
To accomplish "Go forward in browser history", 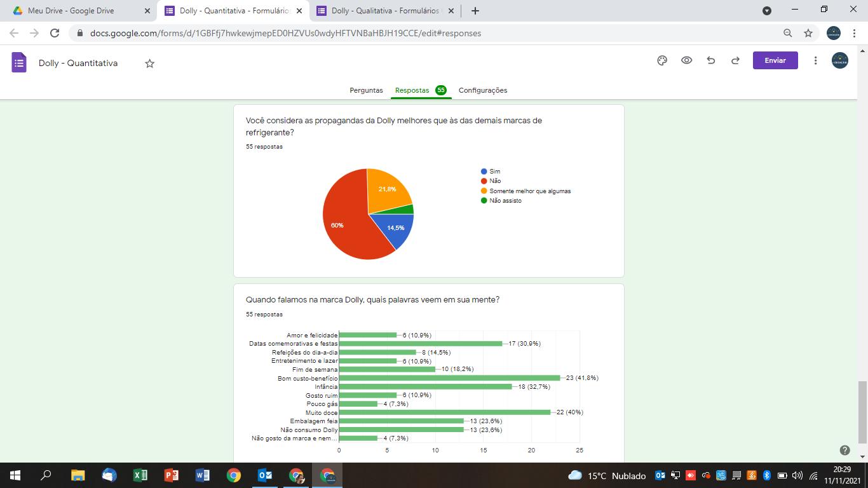I will 34,33.
